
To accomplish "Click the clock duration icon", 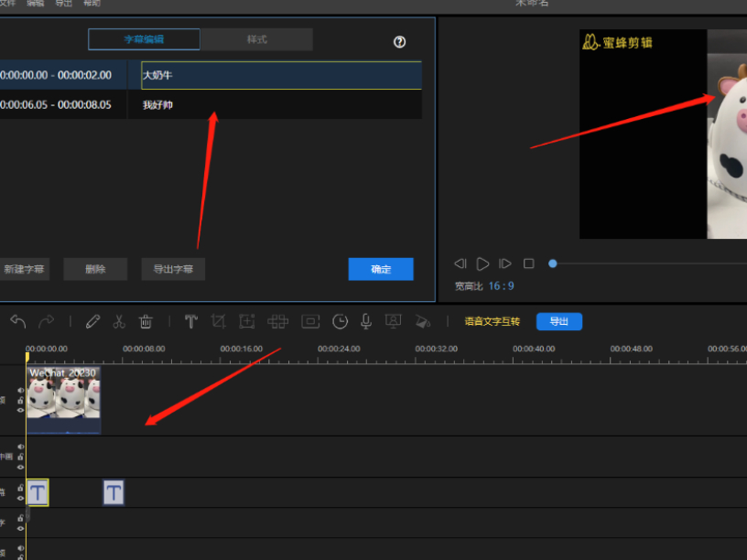I will click(x=340, y=321).
